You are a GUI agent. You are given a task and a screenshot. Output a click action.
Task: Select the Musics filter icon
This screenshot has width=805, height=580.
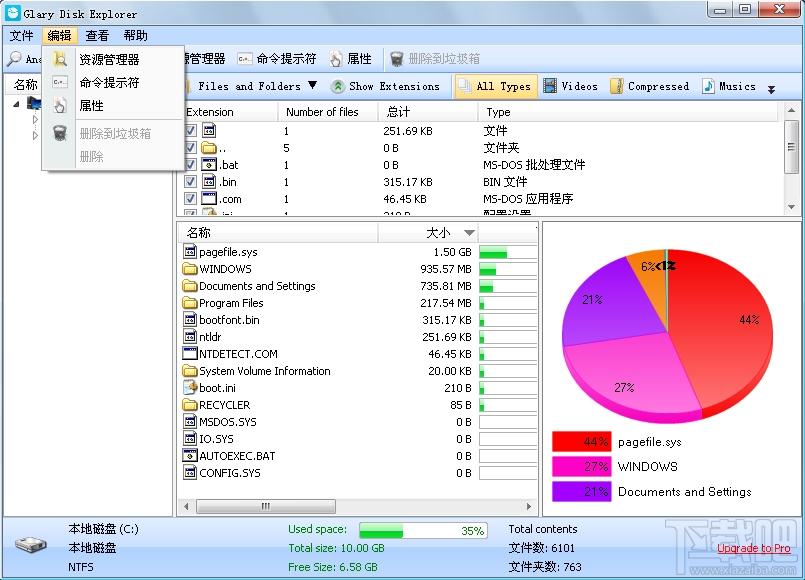[x=708, y=86]
